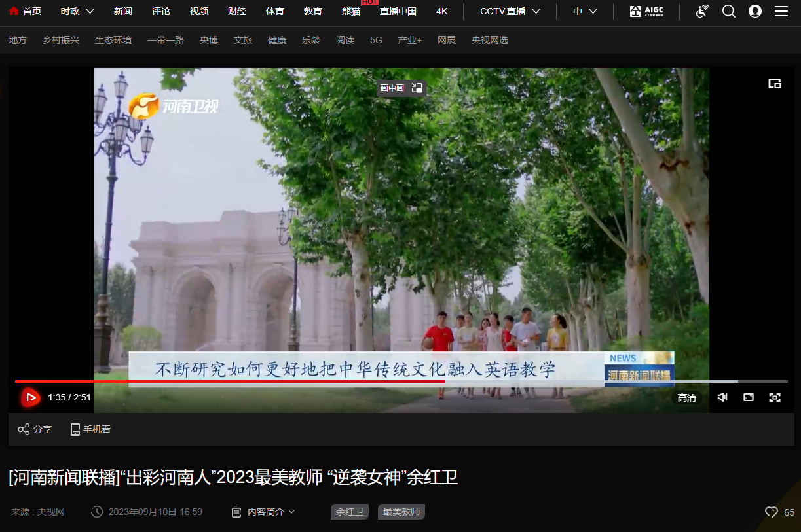
Task: Go to the 体育 sports section
Action: click(275, 11)
